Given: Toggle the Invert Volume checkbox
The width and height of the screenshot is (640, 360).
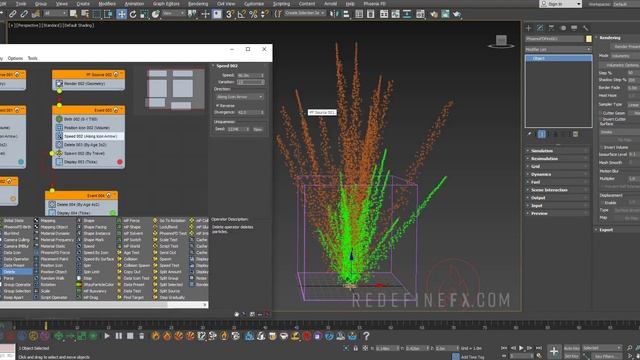Looking at the screenshot, I should (601, 147).
